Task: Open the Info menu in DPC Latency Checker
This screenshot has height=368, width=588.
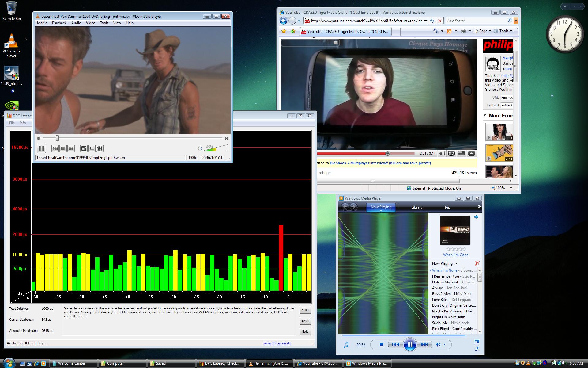Action: tap(23, 123)
